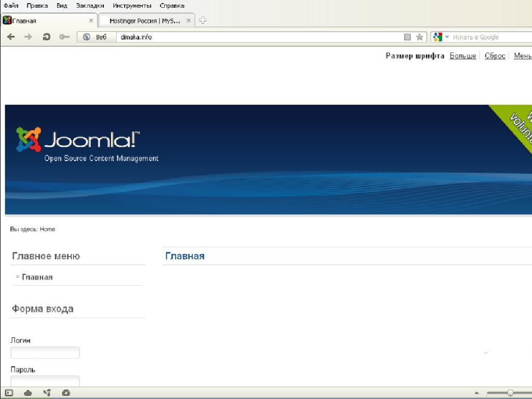
Task: Click the small arrow left of zoom slider
Action: click(x=477, y=393)
